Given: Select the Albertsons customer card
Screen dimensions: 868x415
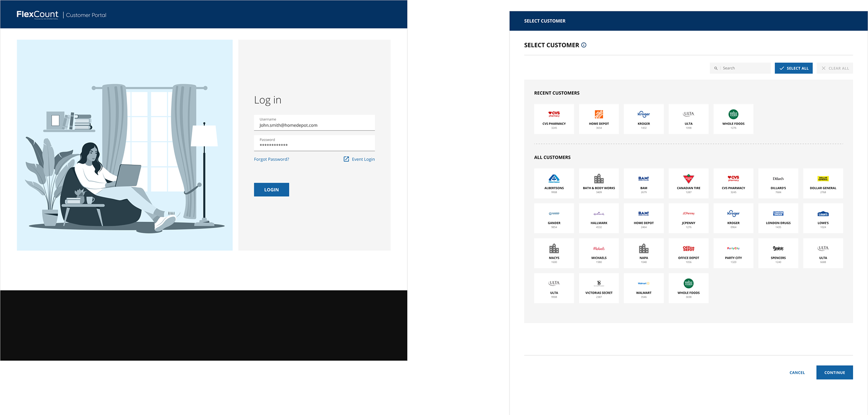Looking at the screenshot, I should pyautogui.click(x=554, y=183).
